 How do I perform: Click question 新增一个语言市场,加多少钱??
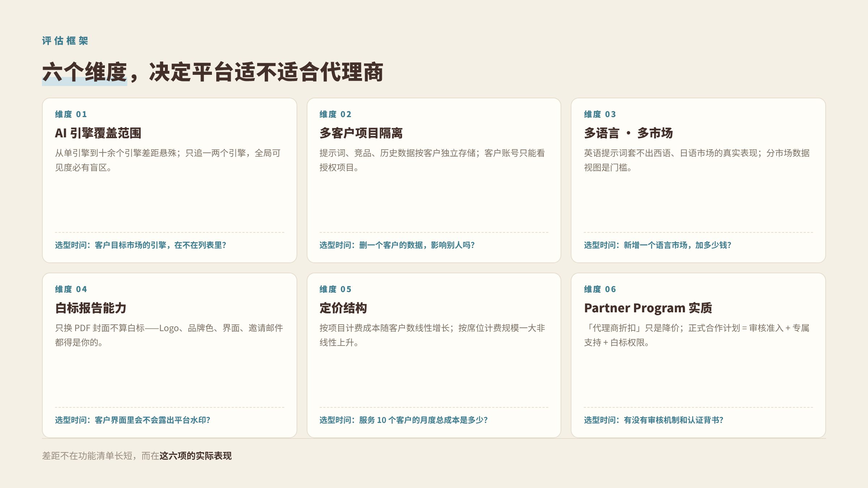pyautogui.click(x=677, y=245)
